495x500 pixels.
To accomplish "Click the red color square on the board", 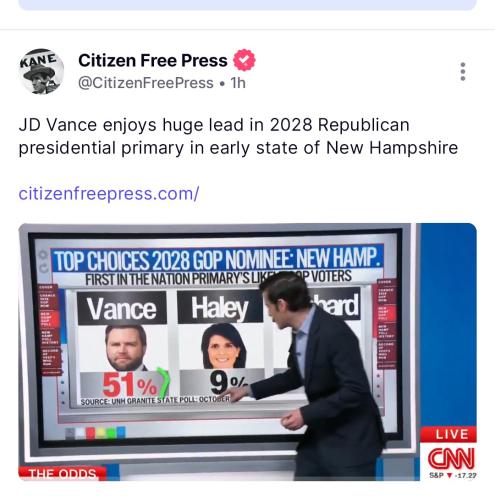I will pos(91,433).
